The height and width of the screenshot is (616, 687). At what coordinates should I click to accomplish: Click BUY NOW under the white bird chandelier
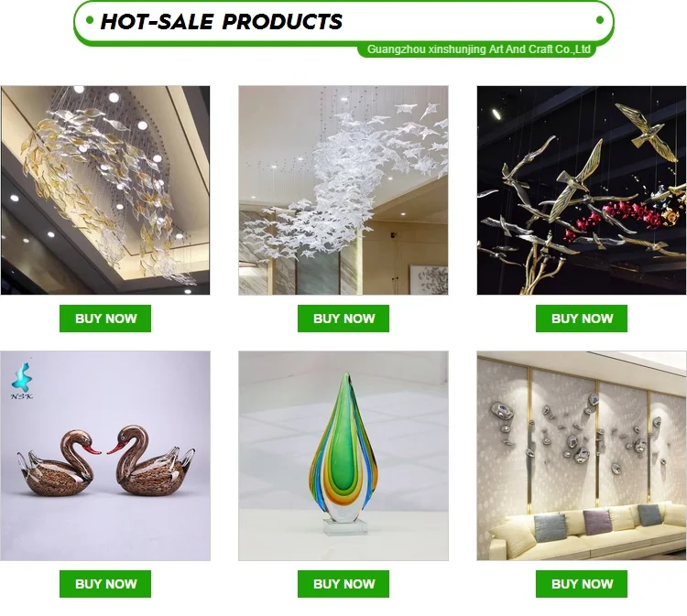pos(343,319)
